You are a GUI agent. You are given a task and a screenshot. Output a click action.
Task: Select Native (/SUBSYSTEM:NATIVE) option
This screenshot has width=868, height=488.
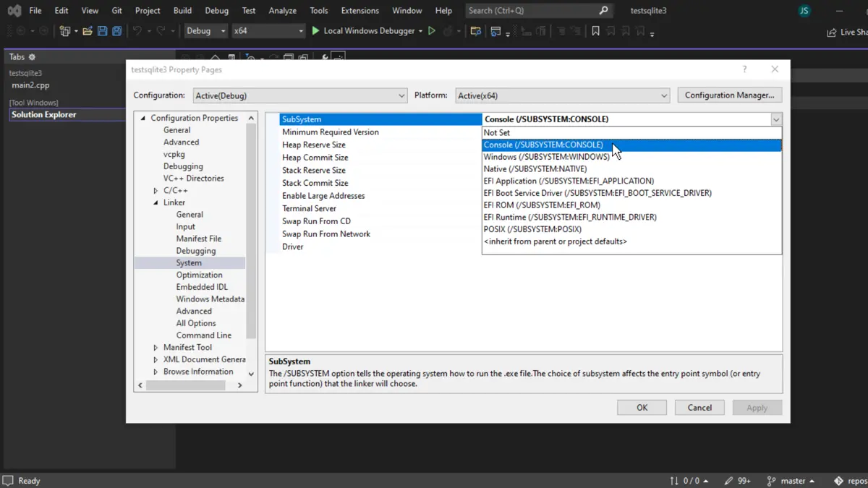(x=631, y=169)
